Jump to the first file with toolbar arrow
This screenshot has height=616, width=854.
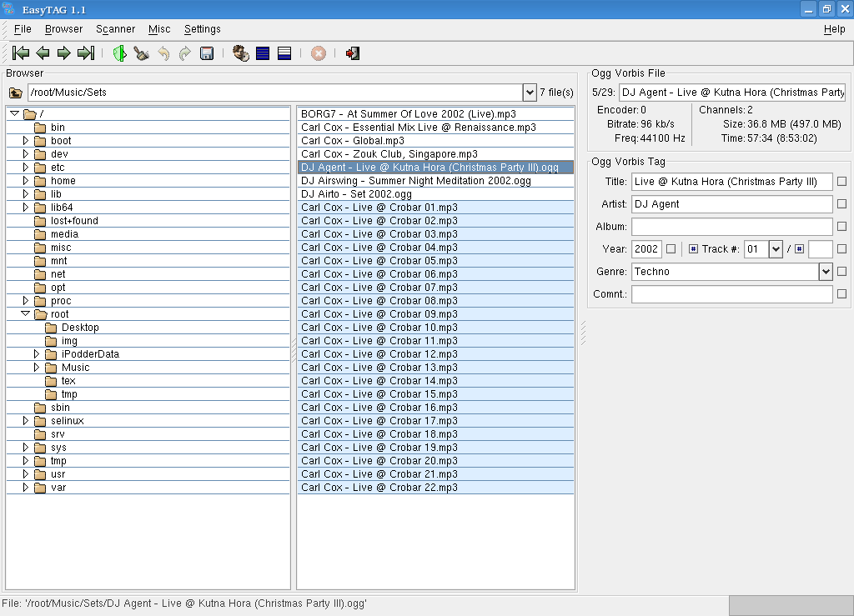pos(21,53)
